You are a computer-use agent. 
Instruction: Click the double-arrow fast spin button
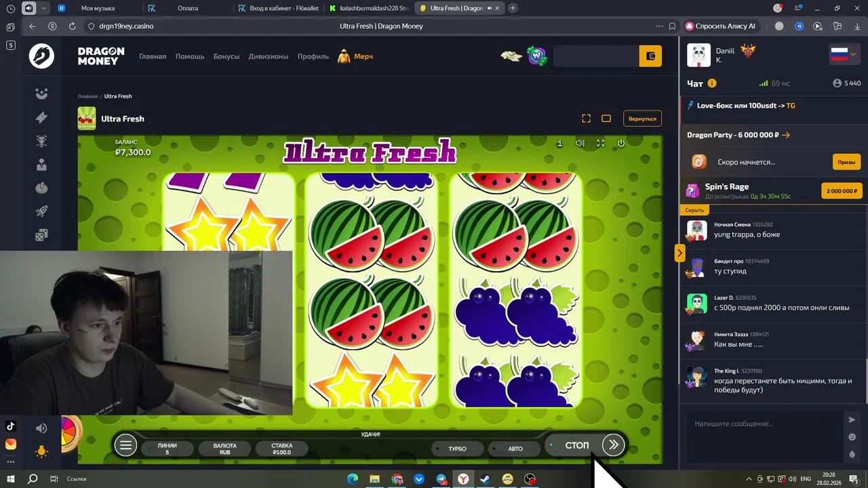pyautogui.click(x=613, y=445)
